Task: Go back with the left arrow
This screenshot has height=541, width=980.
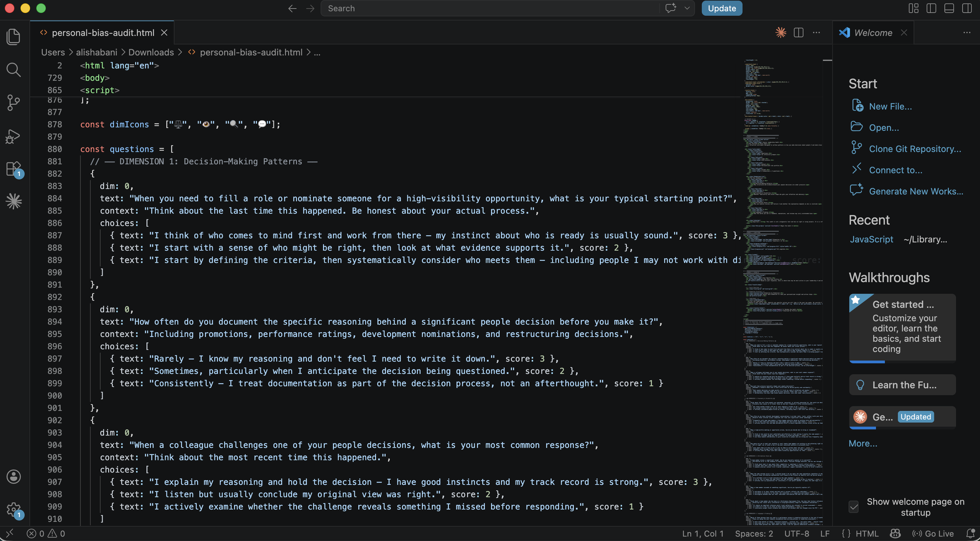Action: 292,8
